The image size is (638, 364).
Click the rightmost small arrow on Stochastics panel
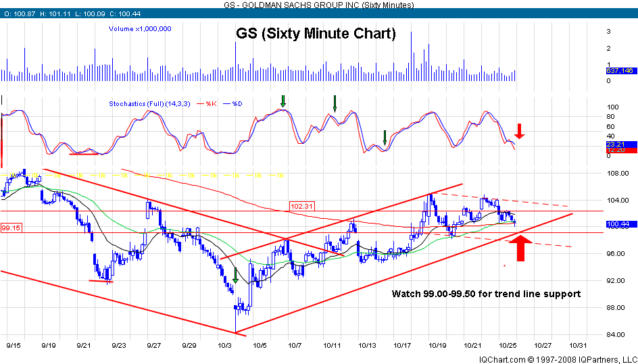click(385, 138)
